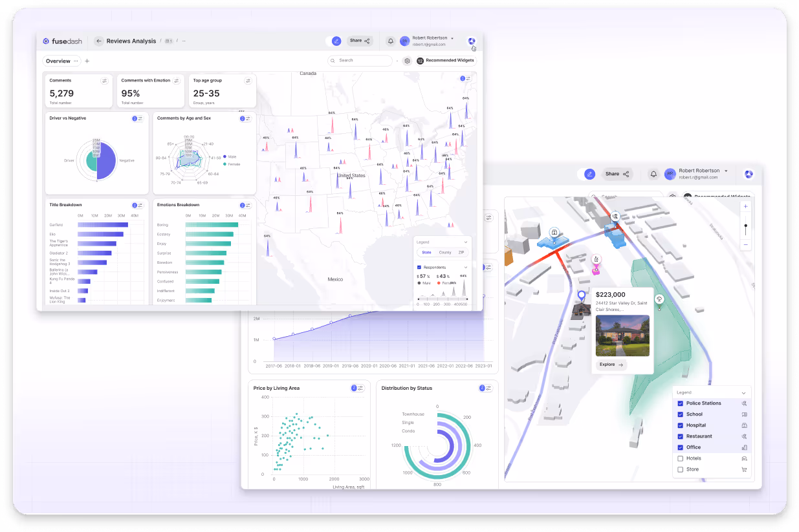Uncheck Hospital in map legend
Image resolution: width=799 pixels, height=532 pixels.
(681, 425)
